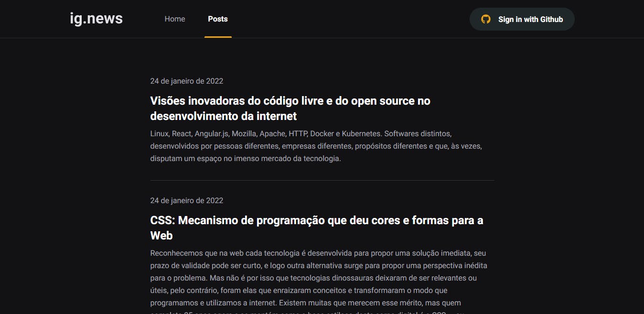Image resolution: width=644 pixels, height=314 pixels.
Task: Open the post titled Visões inovadoras do código livre
Action: point(290,108)
